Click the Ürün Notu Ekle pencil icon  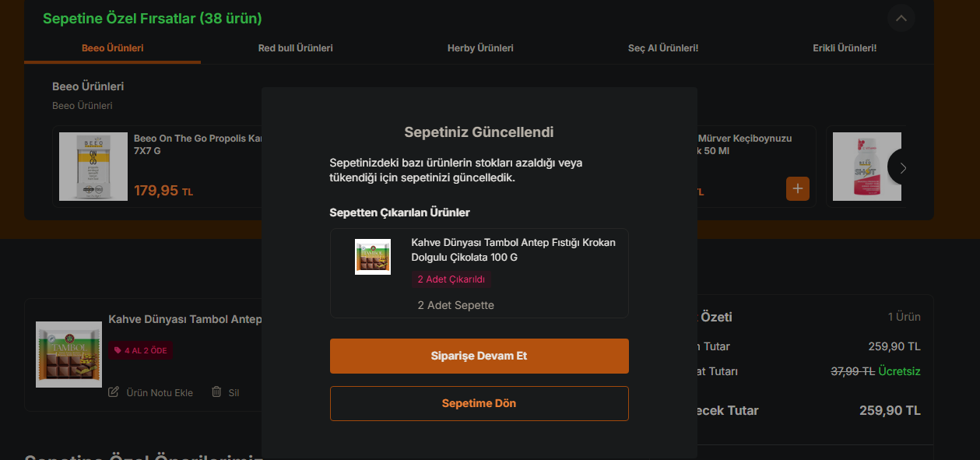pos(114,392)
